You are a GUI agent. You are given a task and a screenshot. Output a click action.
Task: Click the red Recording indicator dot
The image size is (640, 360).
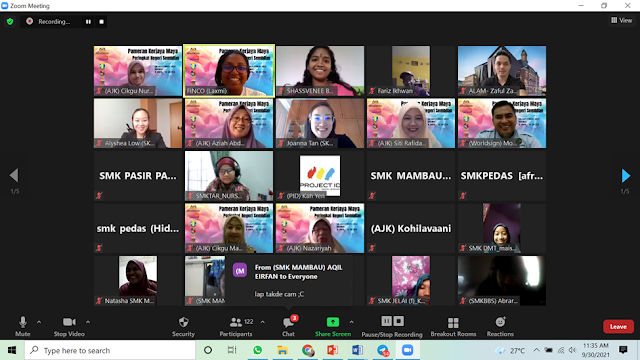(29, 21)
